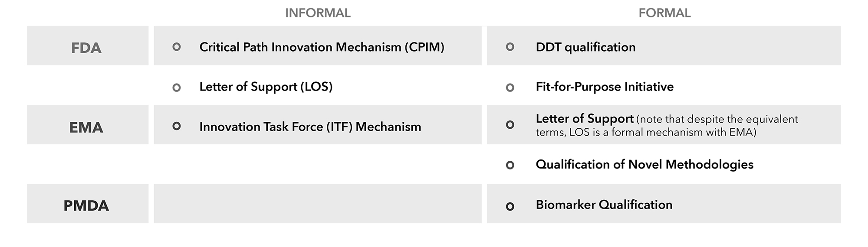Click the bullet next to DDT qualification
868x247 pixels.
click(510, 47)
